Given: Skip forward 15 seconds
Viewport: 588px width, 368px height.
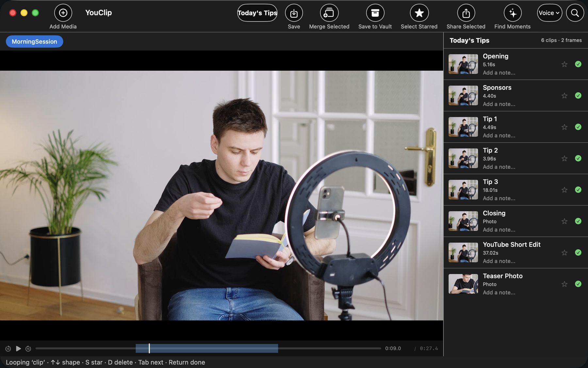Looking at the screenshot, I should [x=28, y=349].
